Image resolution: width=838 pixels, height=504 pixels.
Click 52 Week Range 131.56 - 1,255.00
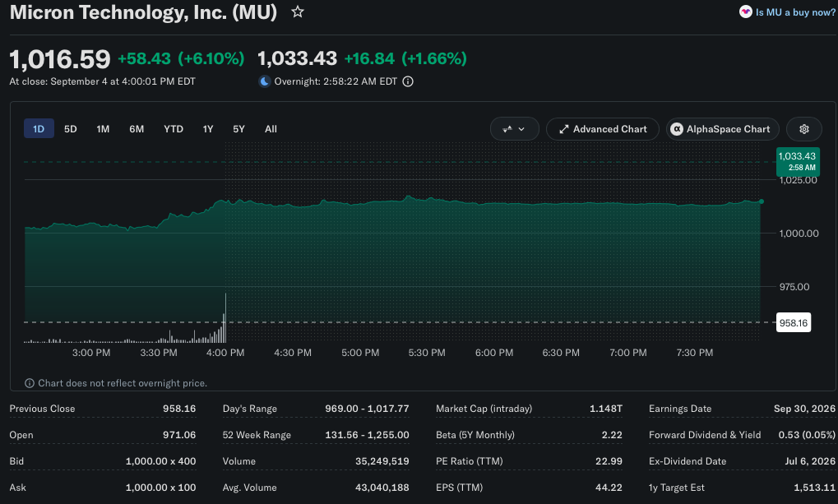tap(367, 434)
